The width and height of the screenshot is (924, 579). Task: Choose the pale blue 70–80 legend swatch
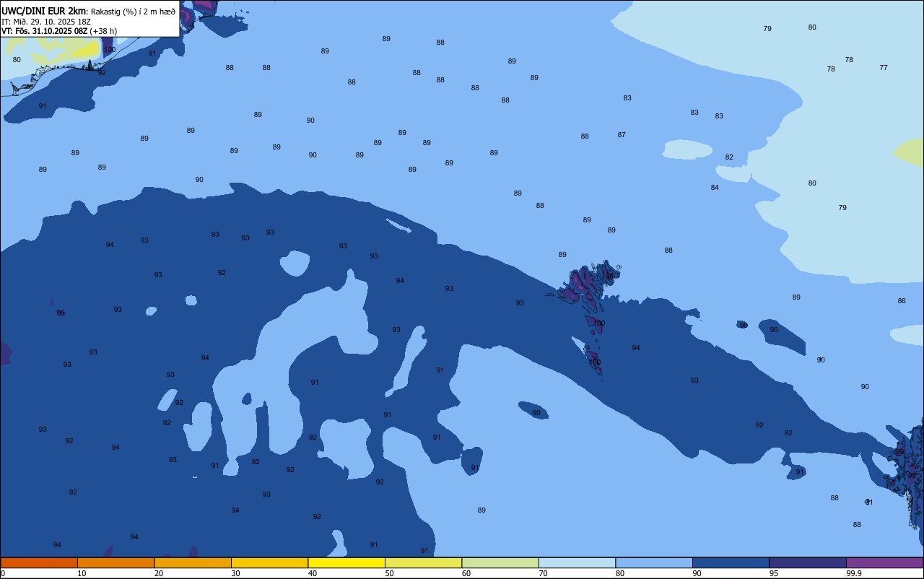click(577, 562)
